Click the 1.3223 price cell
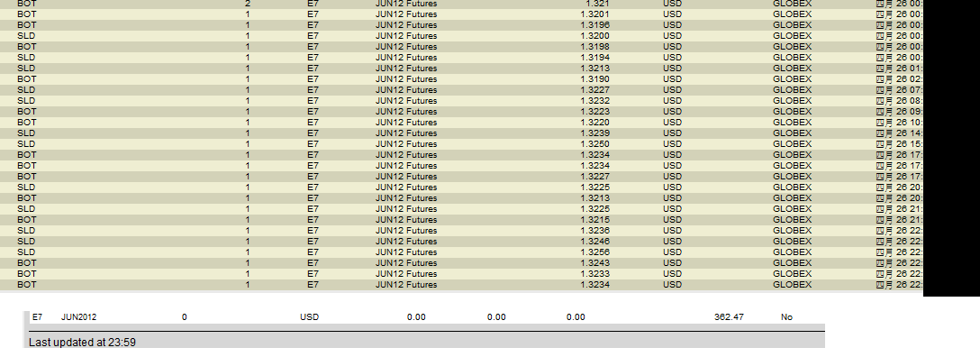 point(594,111)
